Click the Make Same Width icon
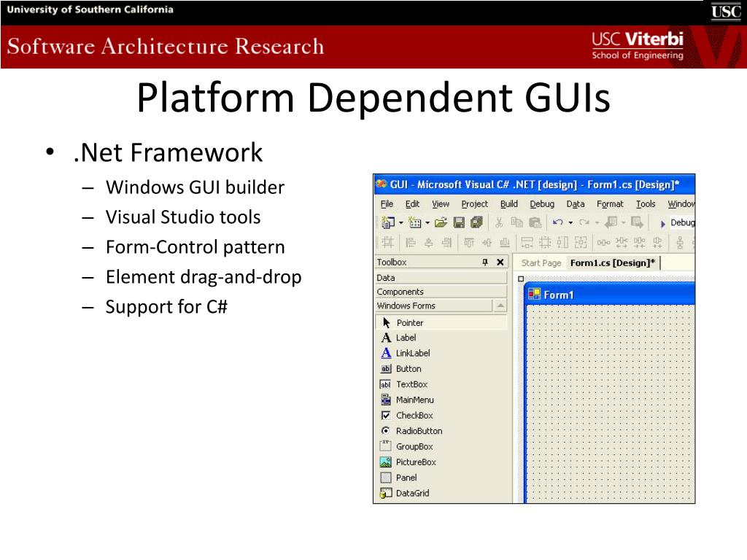 click(x=527, y=243)
